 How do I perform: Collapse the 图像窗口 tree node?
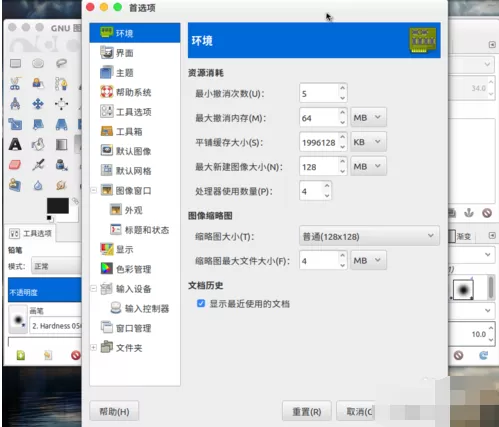click(94, 190)
